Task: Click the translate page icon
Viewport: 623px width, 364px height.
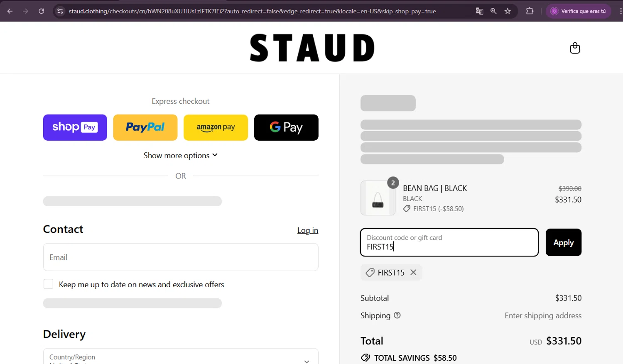Action: [479, 11]
